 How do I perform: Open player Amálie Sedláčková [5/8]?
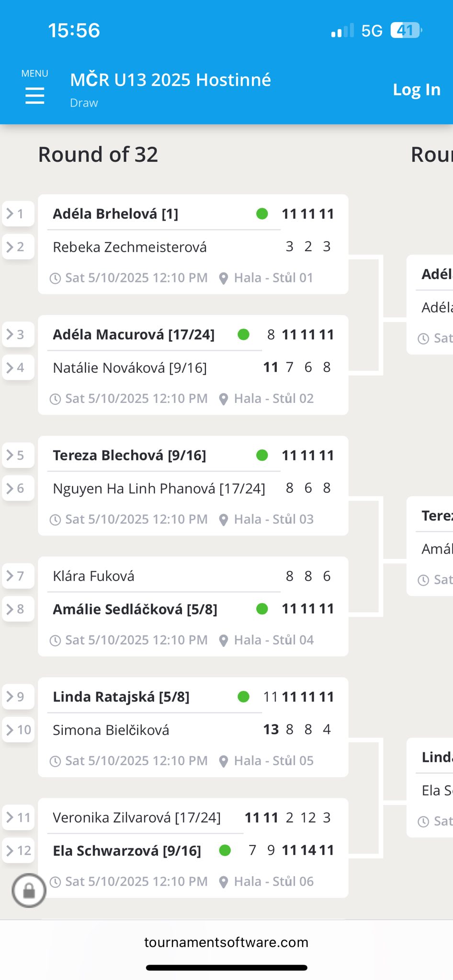click(135, 609)
